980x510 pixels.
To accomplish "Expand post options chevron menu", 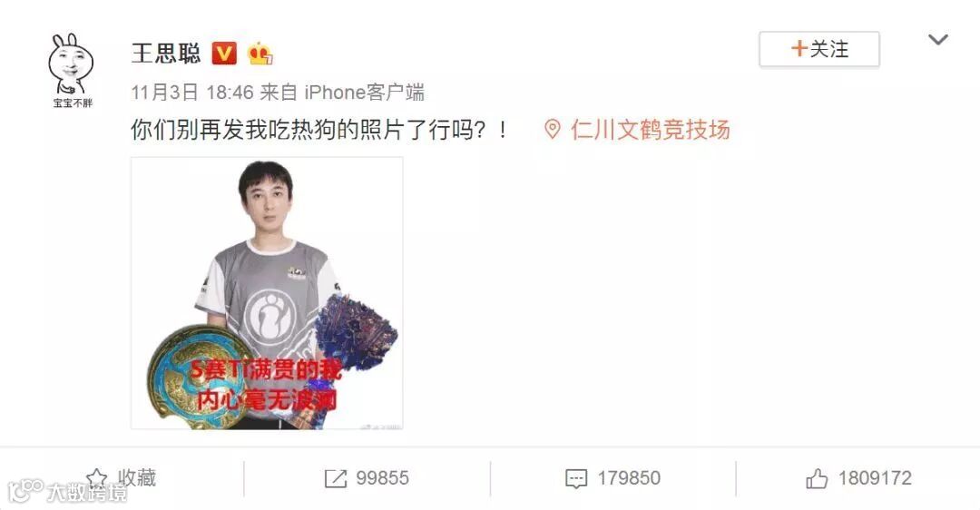I will pos(938,40).
